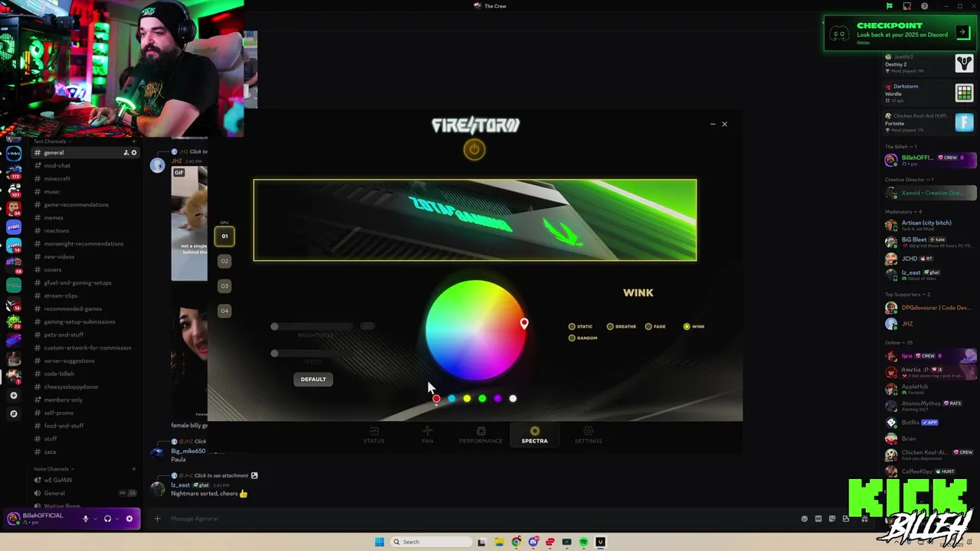Image resolution: width=980 pixels, height=551 pixels.
Task: Open BillehOFFICIAL member profile in list
Action: pos(929,160)
